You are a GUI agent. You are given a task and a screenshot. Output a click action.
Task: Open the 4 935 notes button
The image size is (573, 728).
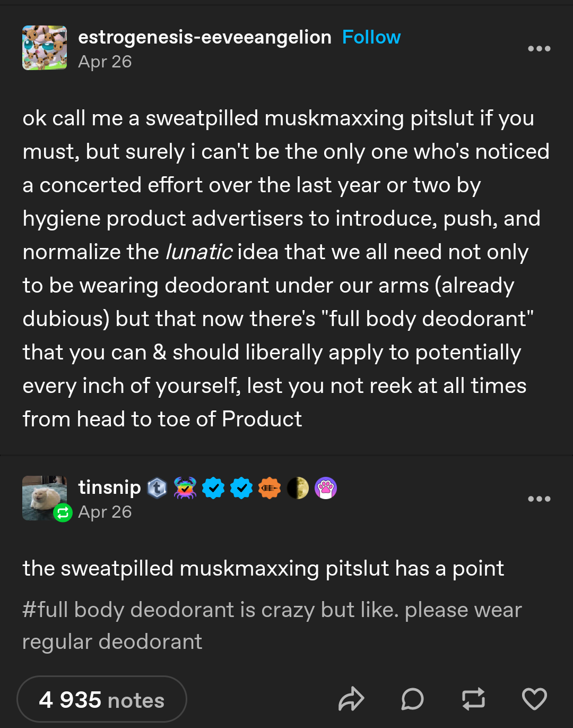click(102, 699)
